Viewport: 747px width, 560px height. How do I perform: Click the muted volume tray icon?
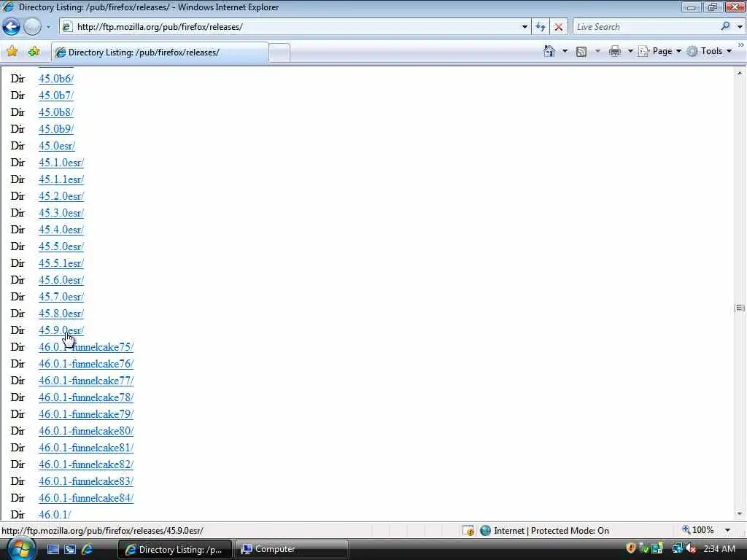[x=692, y=548]
